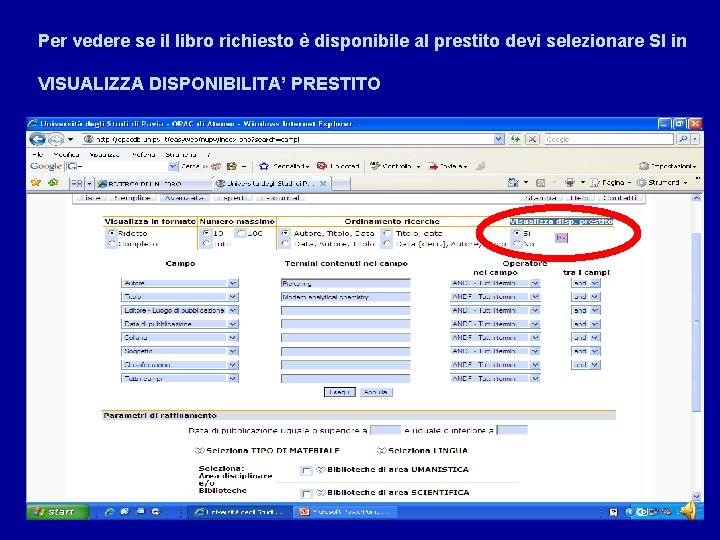The height and width of the screenshot is (540, 720).
Task: Select the Ridotto format radio button
Action: (111, 233)
